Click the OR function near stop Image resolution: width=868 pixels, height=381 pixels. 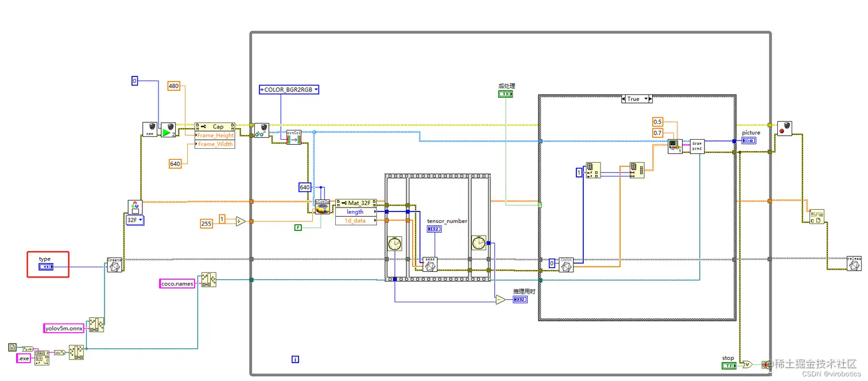pos(746,364)
